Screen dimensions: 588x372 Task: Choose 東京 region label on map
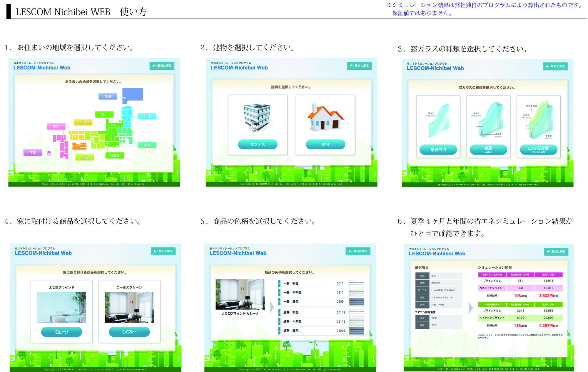pyautogui.click(x=147, y=145)
